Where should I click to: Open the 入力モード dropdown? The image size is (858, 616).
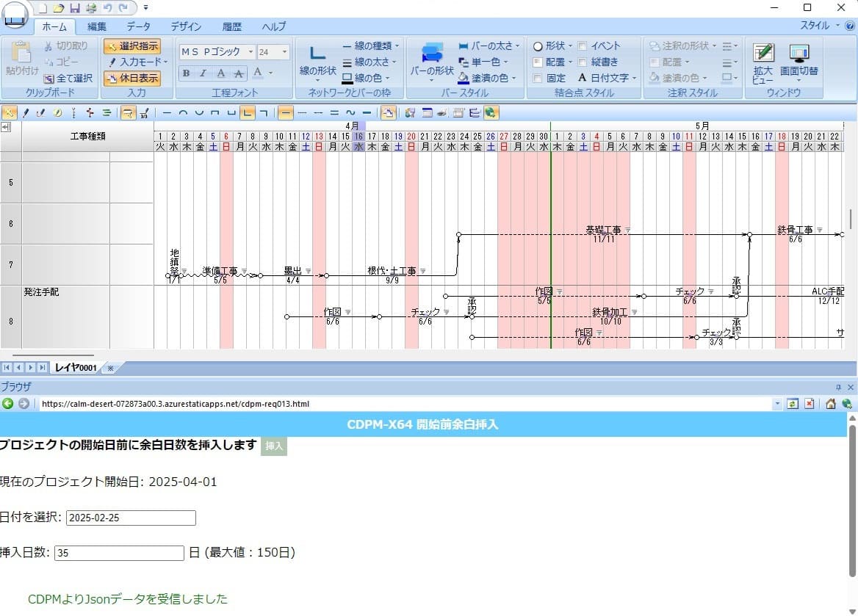tap(137, 62)
